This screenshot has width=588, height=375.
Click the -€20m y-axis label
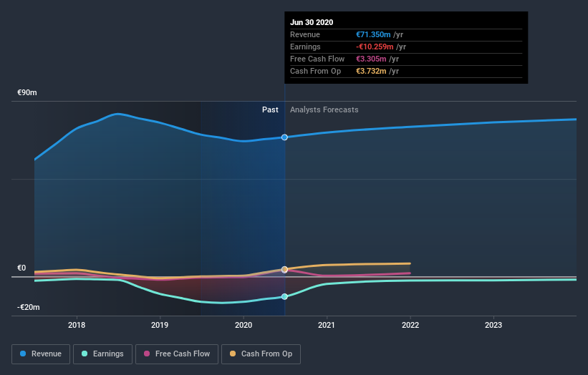tap(29, 307)
